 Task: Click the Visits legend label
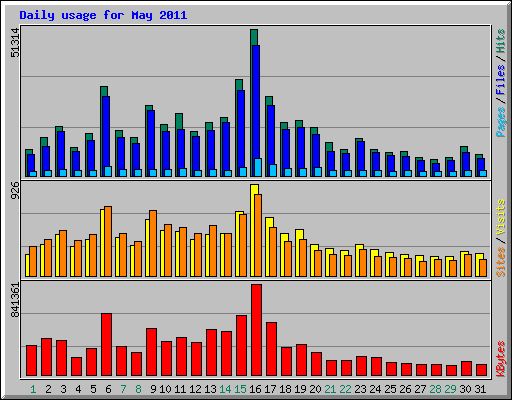click(500, 217)
